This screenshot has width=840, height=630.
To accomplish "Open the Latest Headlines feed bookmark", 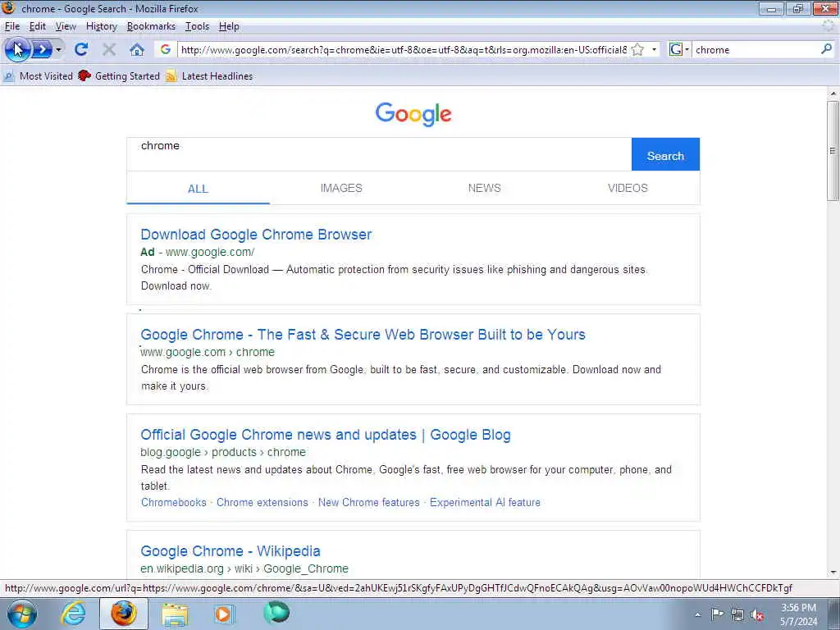I will [x=209, y=76].
